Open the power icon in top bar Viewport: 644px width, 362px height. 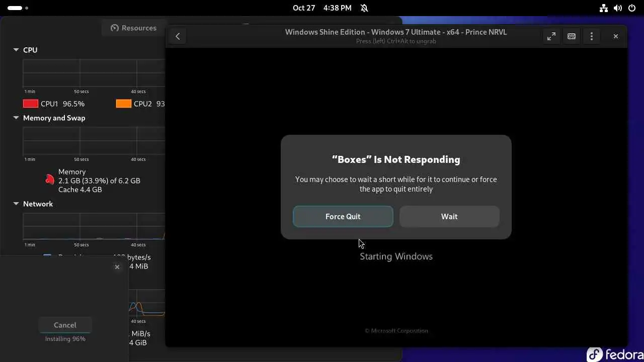click(632, 8)
